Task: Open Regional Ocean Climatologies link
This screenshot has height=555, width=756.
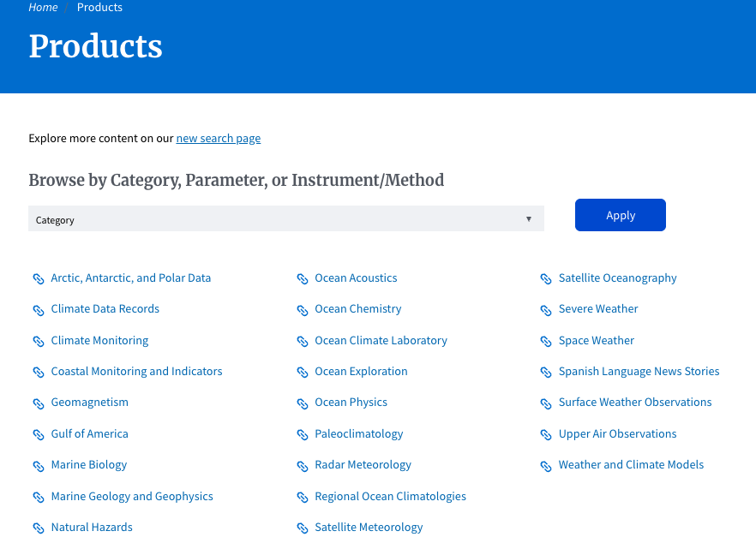Action: click(391, 496)
